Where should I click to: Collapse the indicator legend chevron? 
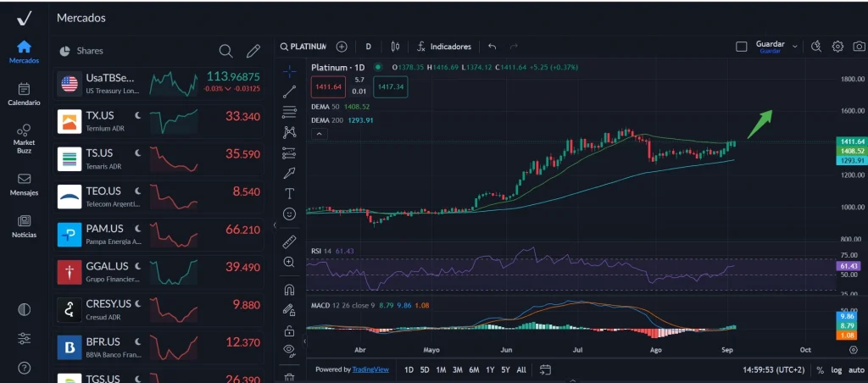[x=320, y=134]
